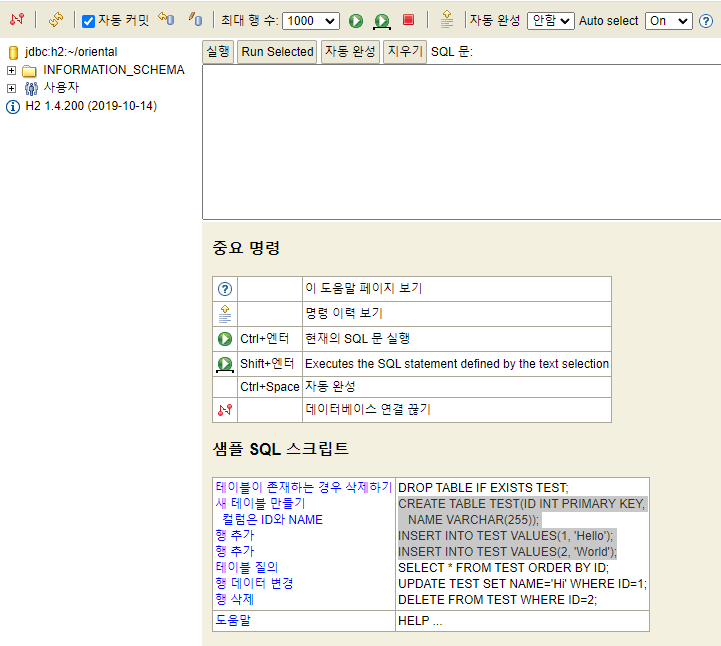Click INSERT INTO TEST VALUES(2, 'World'); text

507,552
